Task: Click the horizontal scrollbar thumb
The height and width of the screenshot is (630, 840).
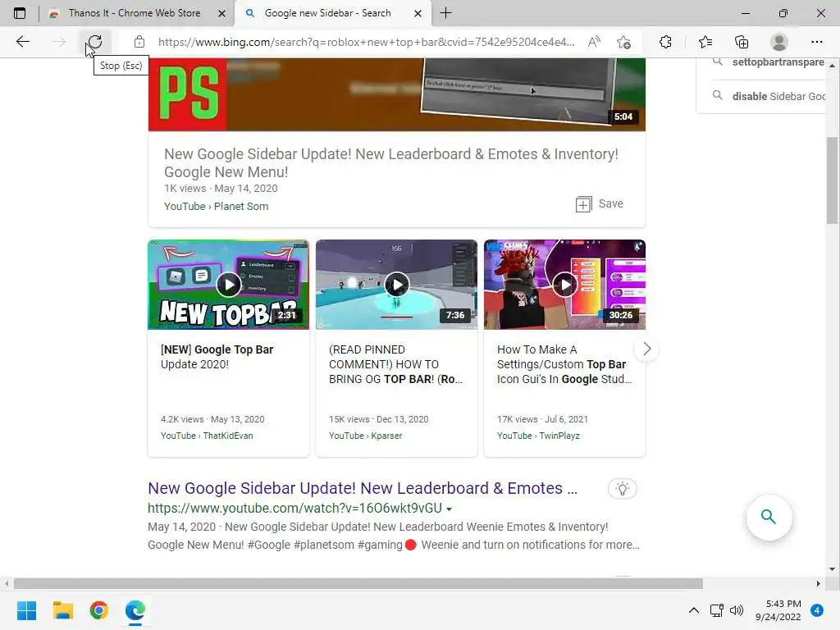Action: [x=358, y=583]
